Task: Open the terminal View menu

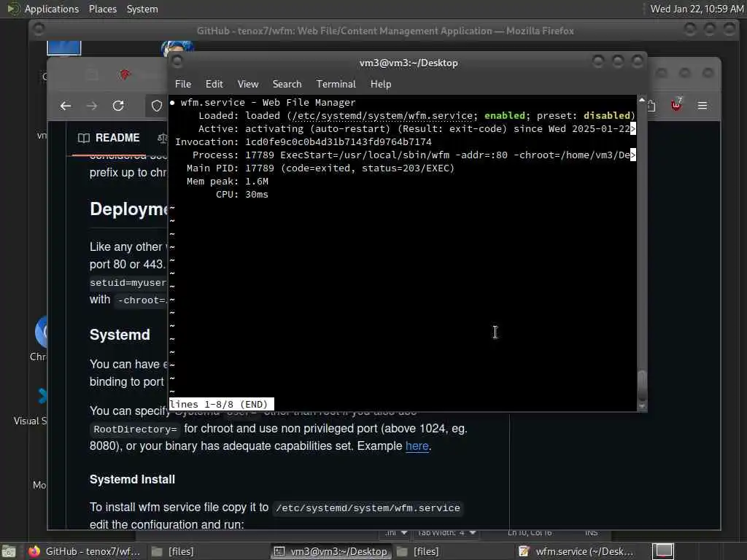Action: click(x=248, y=84)
